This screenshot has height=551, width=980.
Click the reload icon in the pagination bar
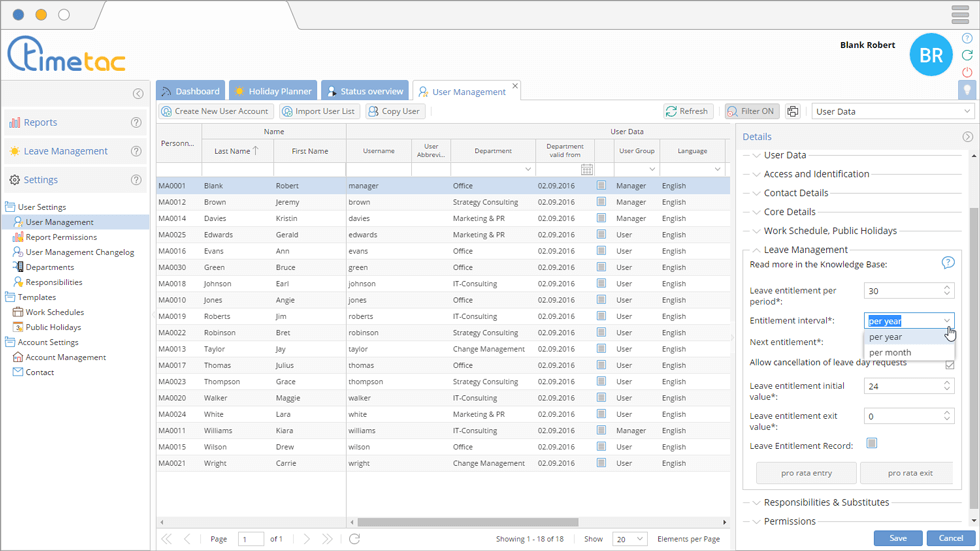354,539
